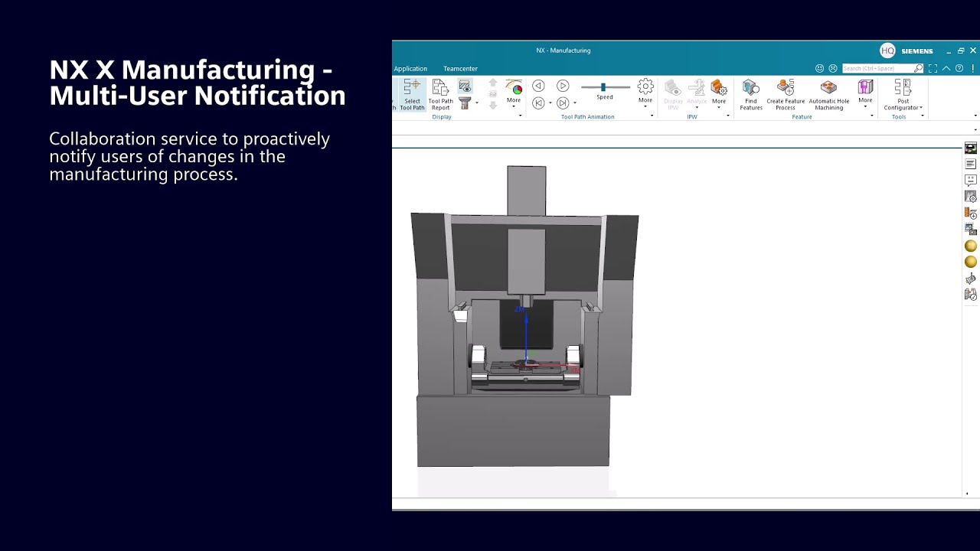Click the ribbon overflow arrow at right
The image size is (980, 551).
(975, 116)
